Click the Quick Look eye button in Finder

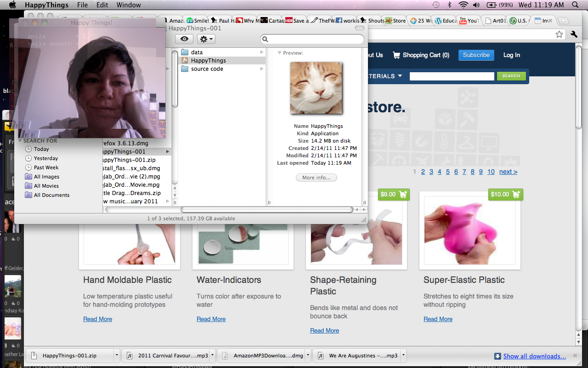[x=184, y=39]
